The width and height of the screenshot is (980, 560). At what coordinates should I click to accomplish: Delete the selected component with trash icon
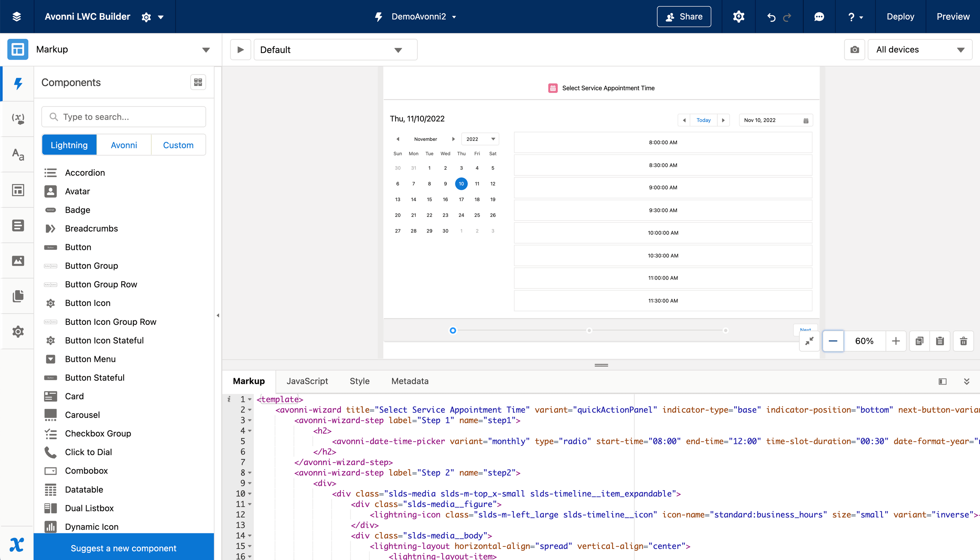click(963, 341)
